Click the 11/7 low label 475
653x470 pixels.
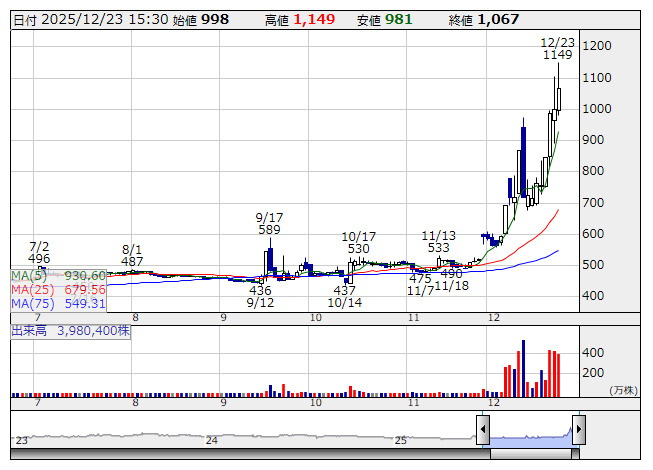[419, 278]
